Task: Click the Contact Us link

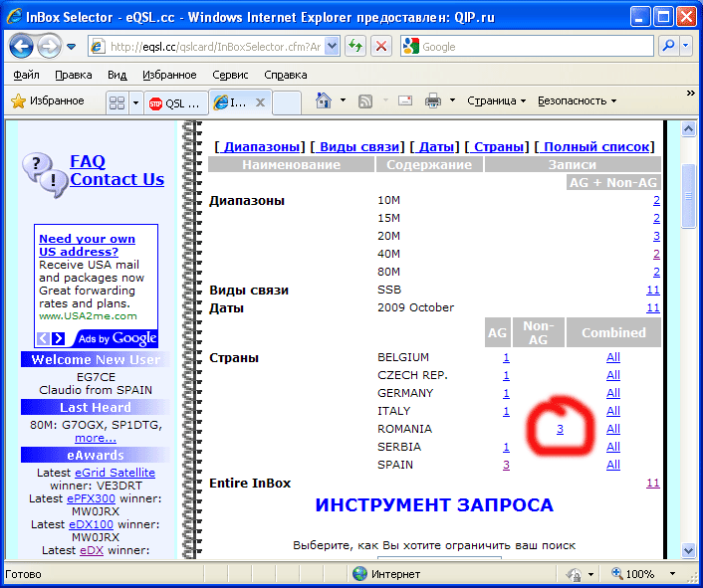Action: pyautogui.click(x=117, y=179)
